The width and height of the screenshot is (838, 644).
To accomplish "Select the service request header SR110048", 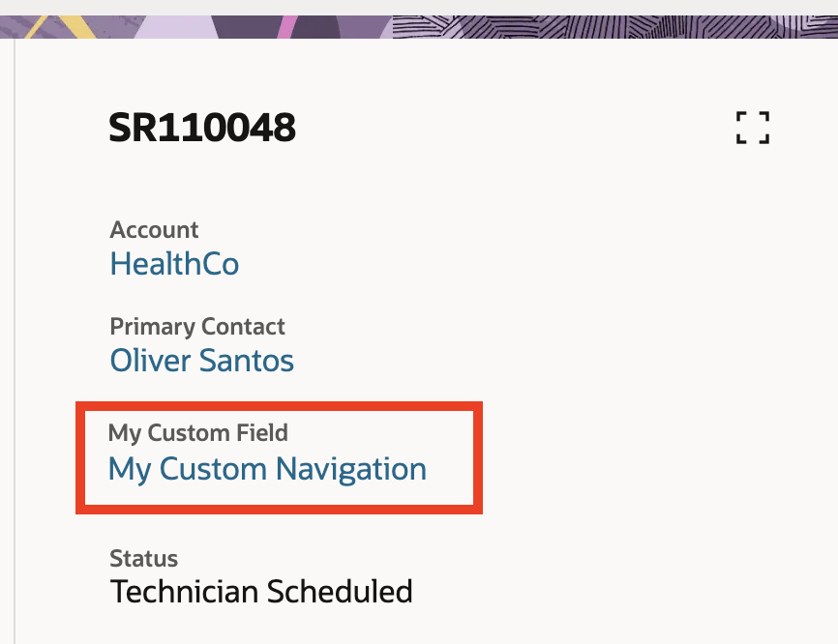I will point(200,127).
